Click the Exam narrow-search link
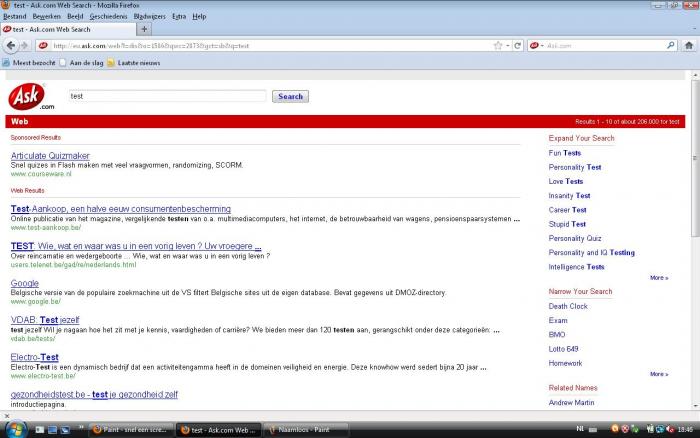This screenshot has width=700, height=438. pos(558,321)
